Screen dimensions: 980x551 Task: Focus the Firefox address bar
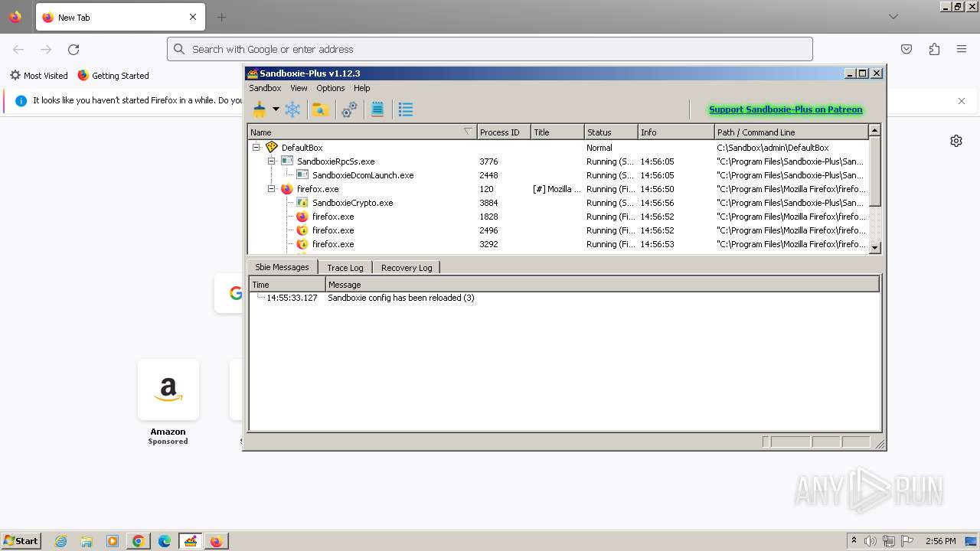click(490, 49)
